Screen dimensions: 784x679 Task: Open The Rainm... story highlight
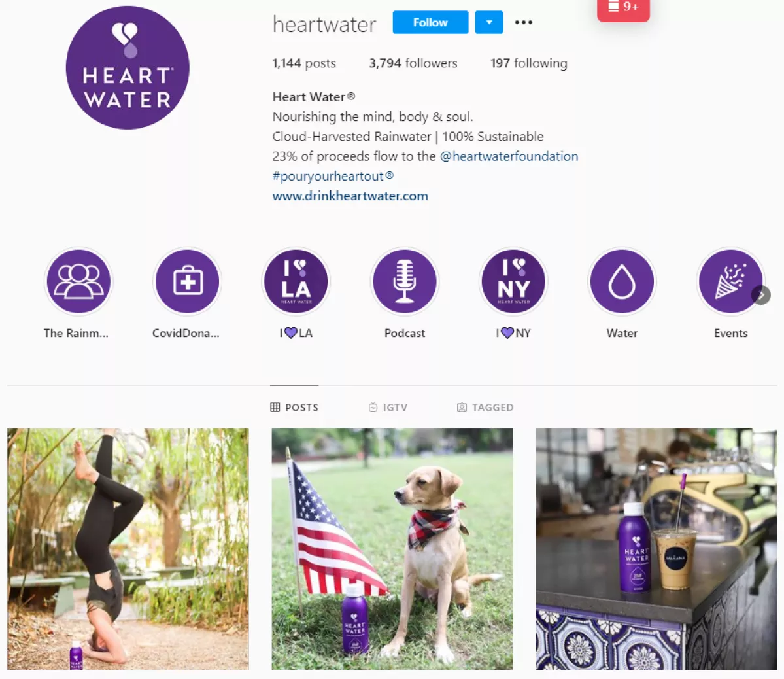click(78, 281)
